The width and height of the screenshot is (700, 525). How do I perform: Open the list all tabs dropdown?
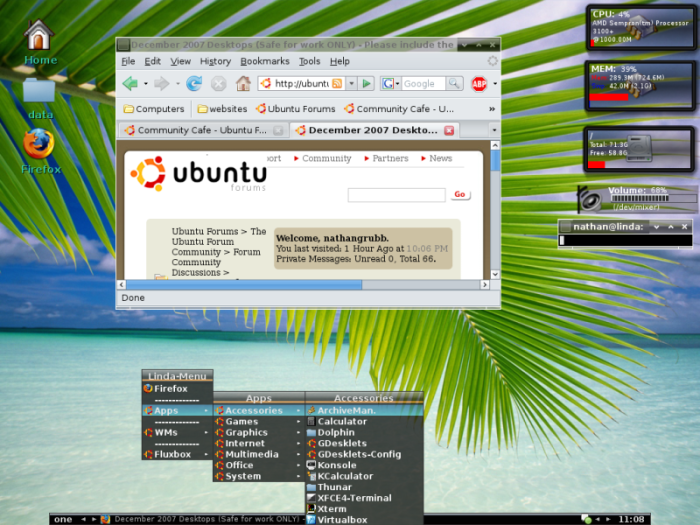click(x=494, y=130)
